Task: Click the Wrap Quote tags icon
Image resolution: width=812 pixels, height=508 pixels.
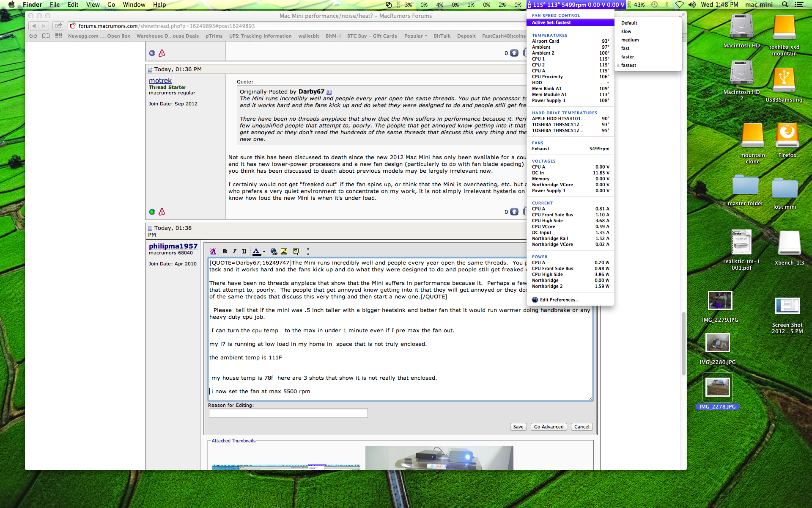Action: click(296, 251)
